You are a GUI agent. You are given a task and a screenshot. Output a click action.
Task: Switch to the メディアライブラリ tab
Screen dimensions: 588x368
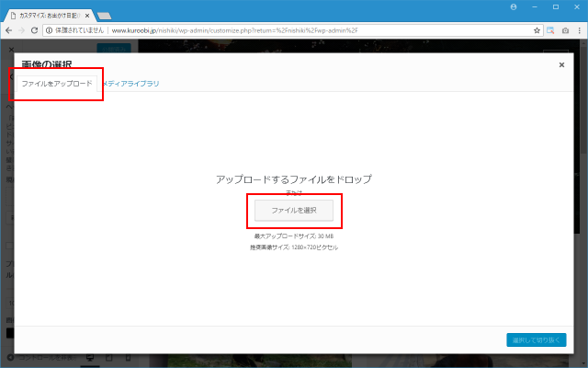click(131, 84)
